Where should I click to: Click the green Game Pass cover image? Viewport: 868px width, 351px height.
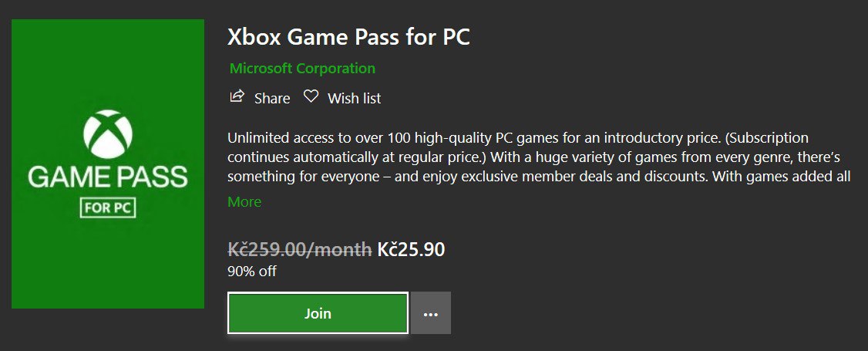click(x=108, y=164)
